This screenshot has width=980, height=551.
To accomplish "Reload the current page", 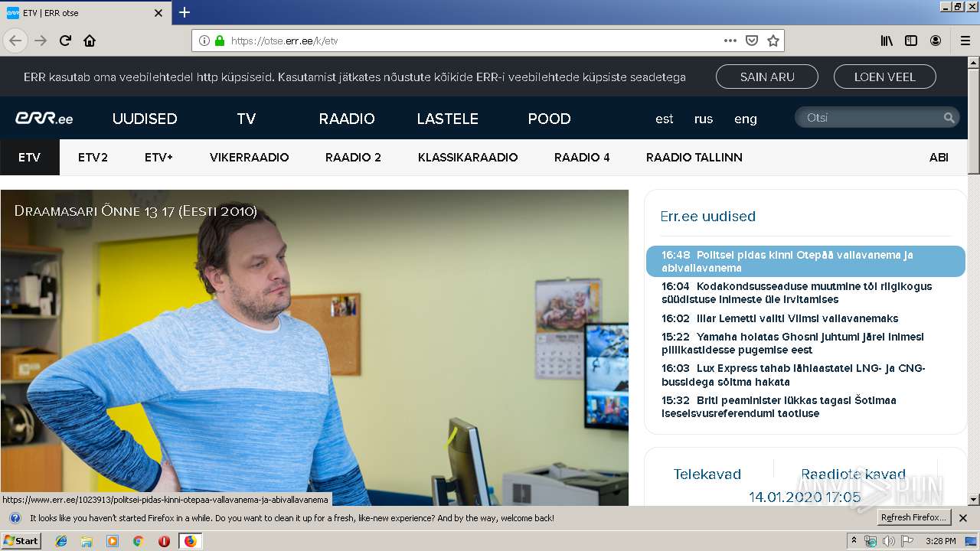I will 66,41.
